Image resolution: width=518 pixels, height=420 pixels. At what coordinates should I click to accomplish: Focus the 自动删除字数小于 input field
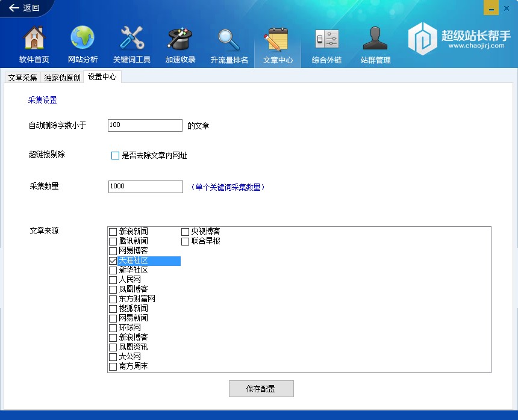(x=145, y=125)
